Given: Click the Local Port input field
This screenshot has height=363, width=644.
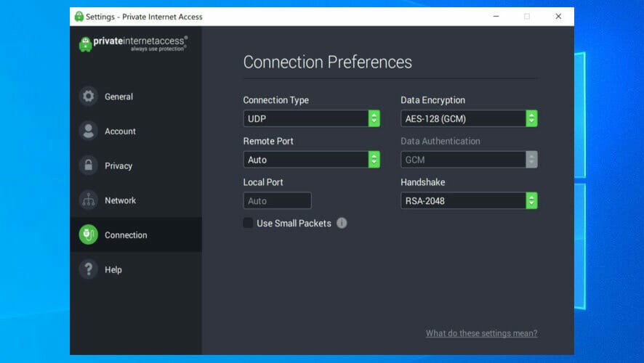Looking at the screenshot, I should click(x=277, y=200).
